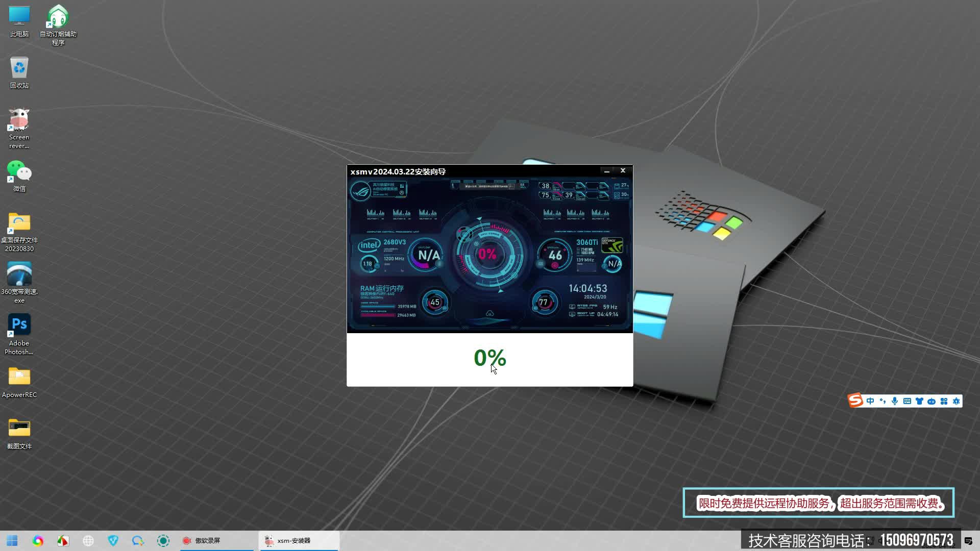Click the 0% install progress indicator
Viewport: 980px width, 551px height.
(489, 358)
